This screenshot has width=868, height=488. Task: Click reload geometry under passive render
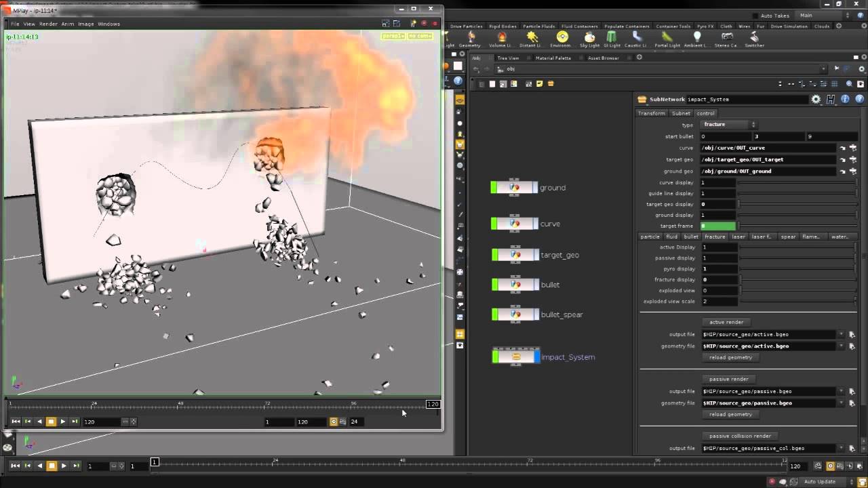click(730, 414)
